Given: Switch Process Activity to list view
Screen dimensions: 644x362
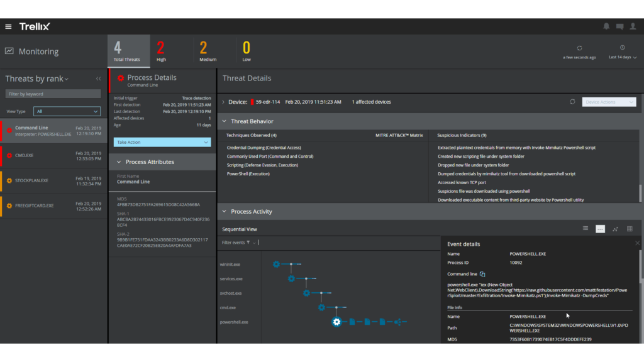Looking at the screenshot, I should click(586, 229).
